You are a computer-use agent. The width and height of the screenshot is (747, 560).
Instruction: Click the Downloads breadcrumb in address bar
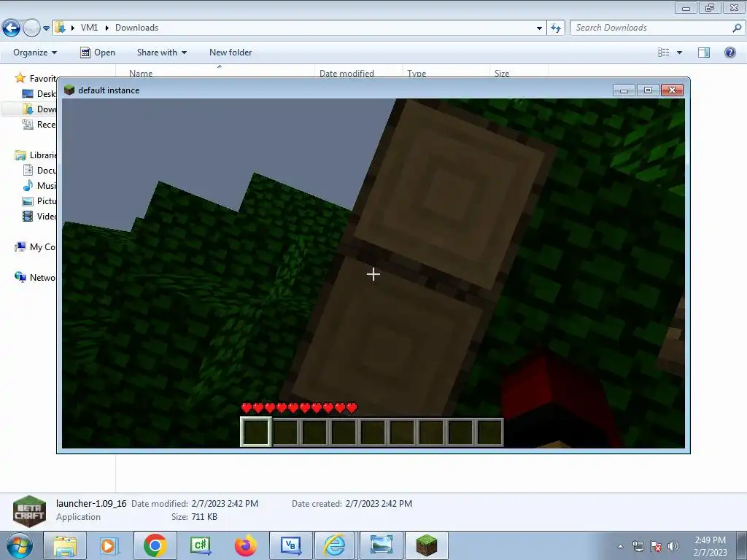click(136, 28)
